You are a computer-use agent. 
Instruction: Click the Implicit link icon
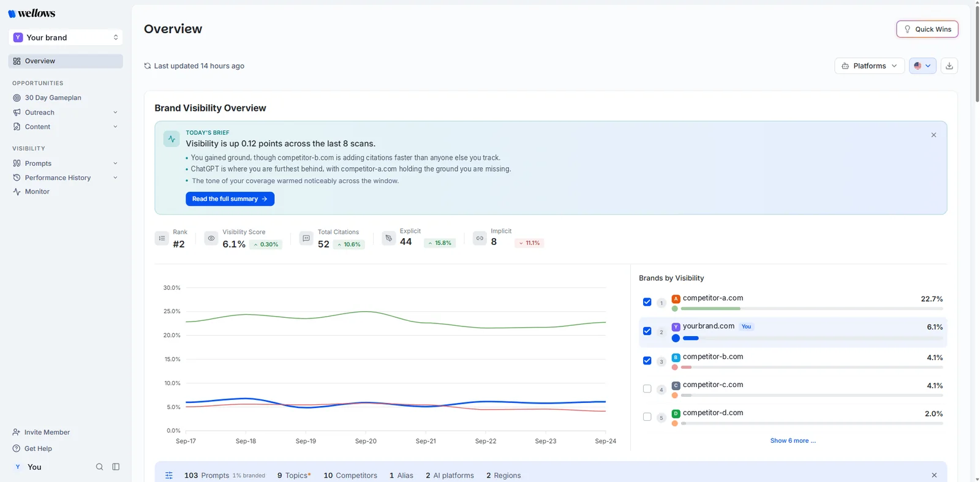click(480, 238)
